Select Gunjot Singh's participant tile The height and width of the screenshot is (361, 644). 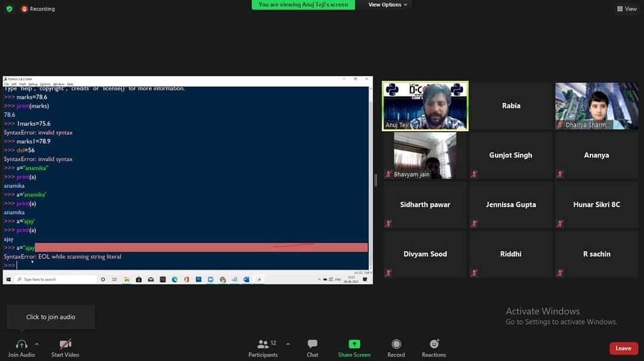[x=511, y=155]
